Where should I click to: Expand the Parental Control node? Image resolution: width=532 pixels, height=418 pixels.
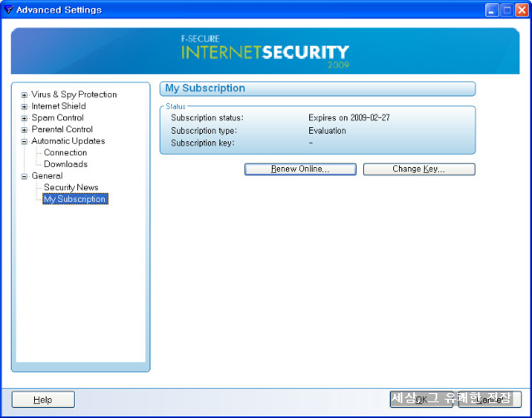[x=24, y=130]
